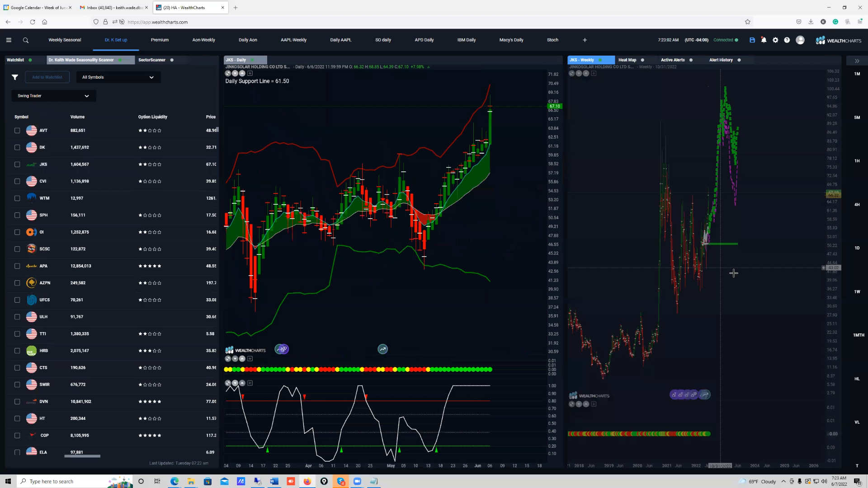Open the Heat Map panel tab
This screenshot has height=488, width=868.
coord(627,60)
